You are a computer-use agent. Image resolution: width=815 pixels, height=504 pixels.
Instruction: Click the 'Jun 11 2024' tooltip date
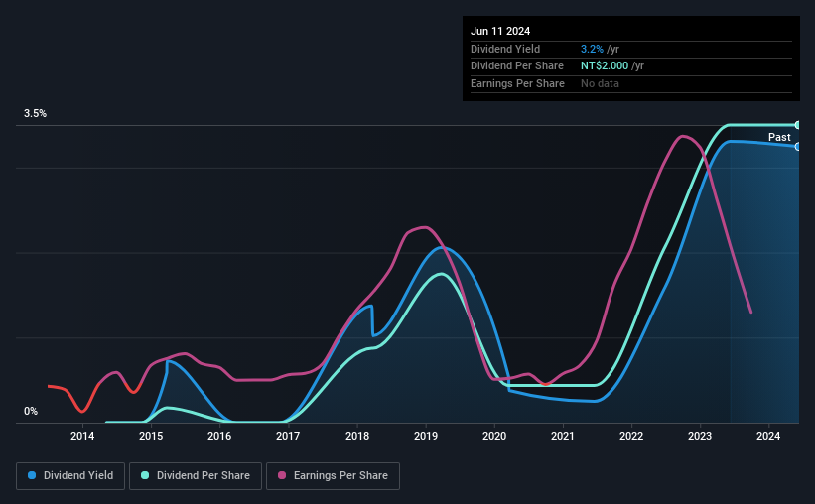tap(500, 31)
